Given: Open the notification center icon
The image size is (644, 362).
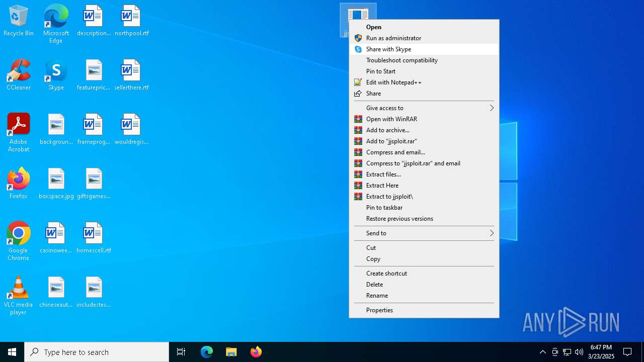Looking at the screenshot, I should pyautogui.click(x=627, y=352).
